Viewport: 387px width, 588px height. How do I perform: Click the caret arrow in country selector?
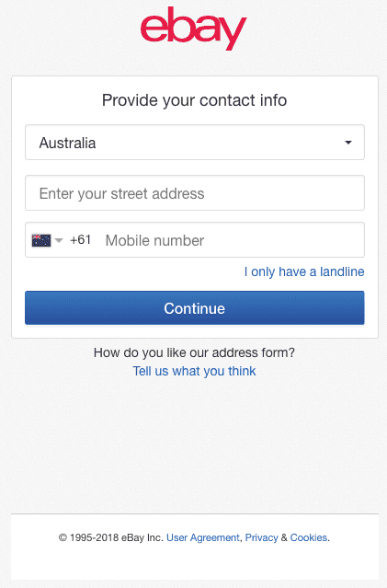click(x=348, y=143)
